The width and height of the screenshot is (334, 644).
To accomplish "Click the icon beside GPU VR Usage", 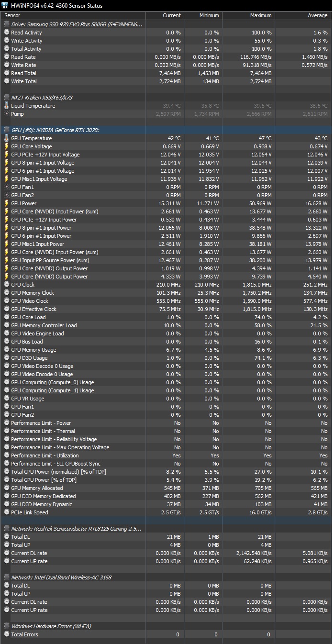I will coord(6,399).
